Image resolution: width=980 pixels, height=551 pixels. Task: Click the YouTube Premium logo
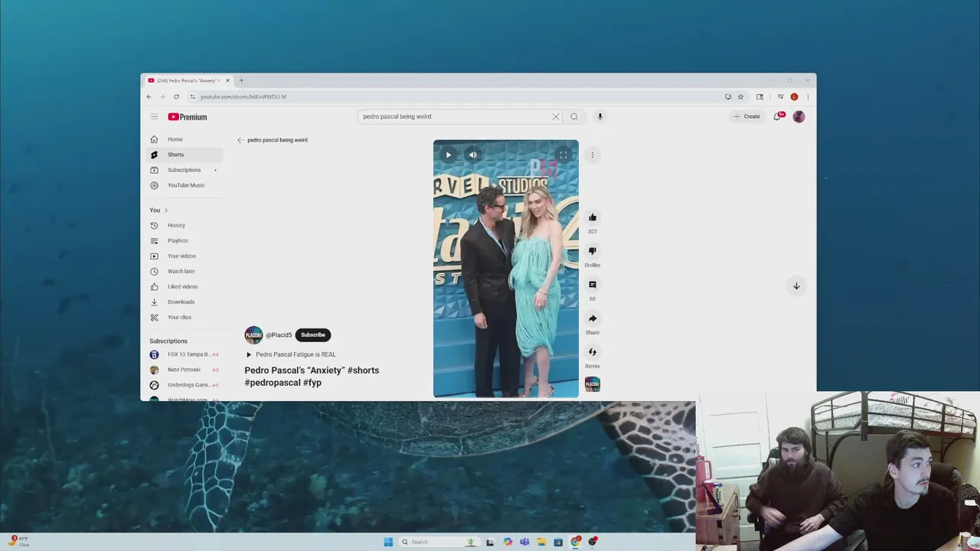[x=188, y=117]
